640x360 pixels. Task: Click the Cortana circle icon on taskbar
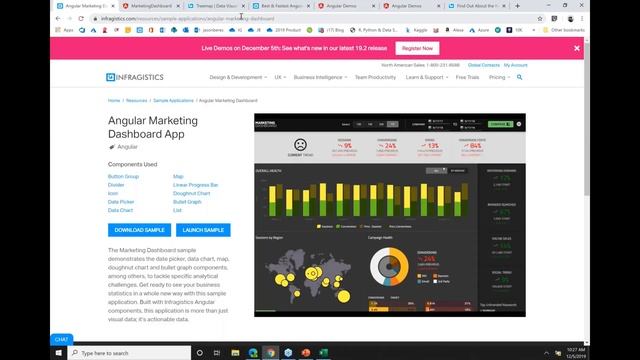[x=200, y=353]
